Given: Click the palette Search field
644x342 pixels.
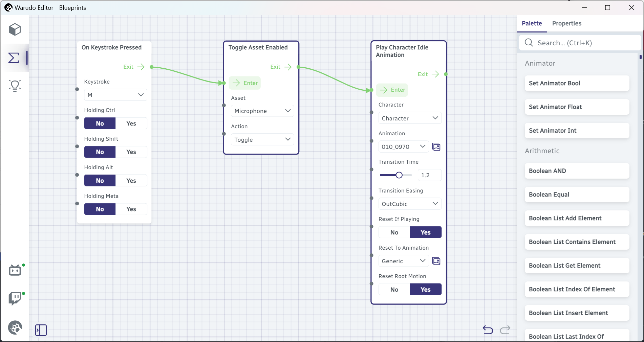Looking at the screenshot, I should [580, 43].
